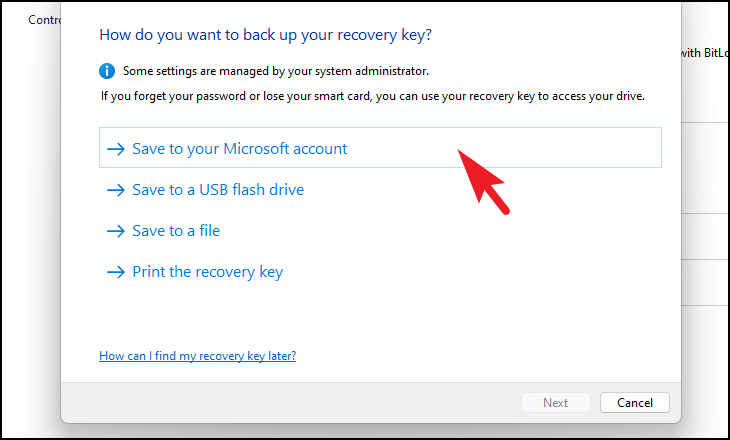Click the arrow beside Save to a file
Viewport: 730px width, 440px height.
(116, 231)
